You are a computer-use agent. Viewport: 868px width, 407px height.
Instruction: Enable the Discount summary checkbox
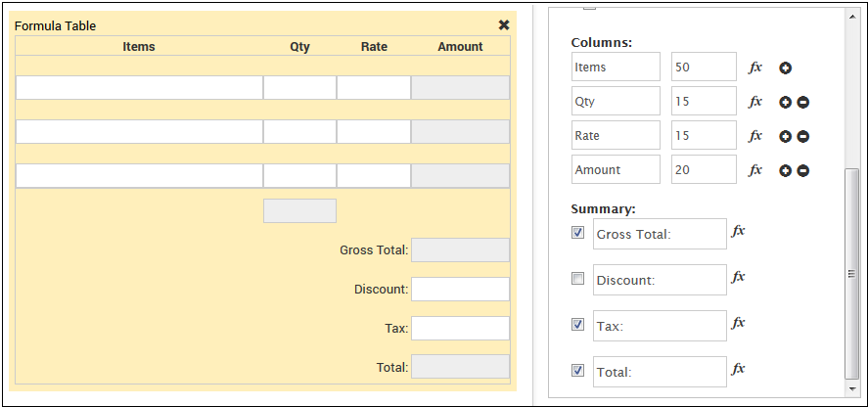click(x=577, y=279)
